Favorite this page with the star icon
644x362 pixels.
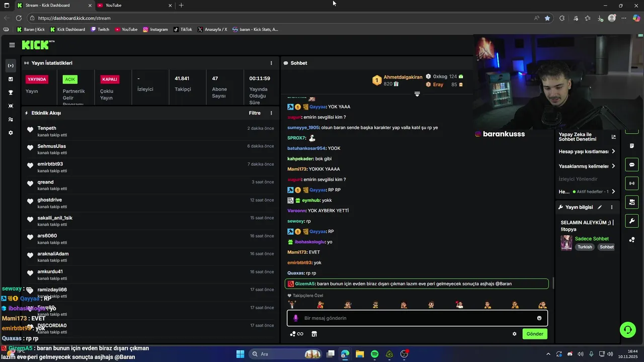point(547,18)
